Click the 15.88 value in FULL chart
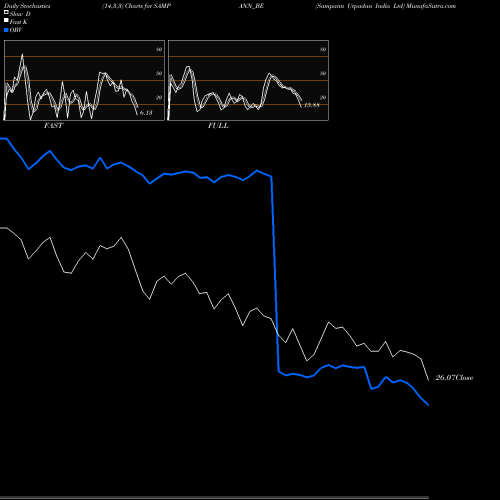 pos(312,105)
